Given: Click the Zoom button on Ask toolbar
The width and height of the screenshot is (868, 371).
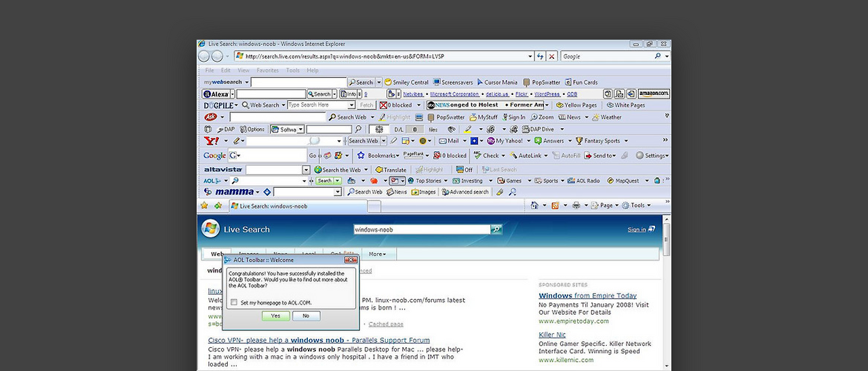Looking at the screenshot, I should point(542,117).
